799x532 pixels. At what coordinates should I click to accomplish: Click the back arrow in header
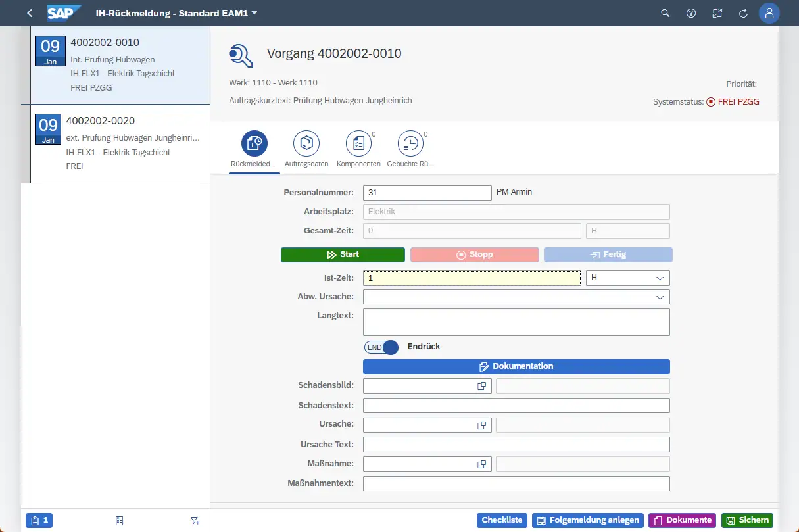click(x=30, y=13)
